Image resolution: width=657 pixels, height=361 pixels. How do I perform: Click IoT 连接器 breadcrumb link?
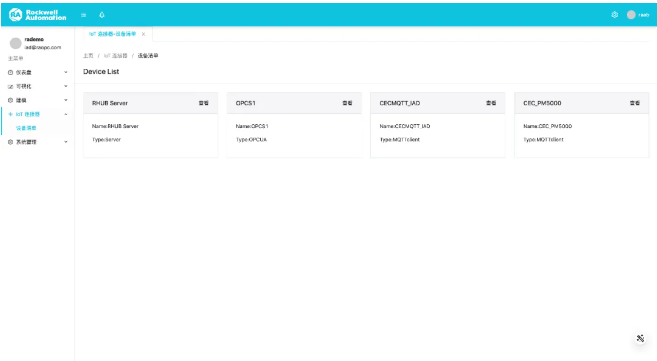[116, 56]
